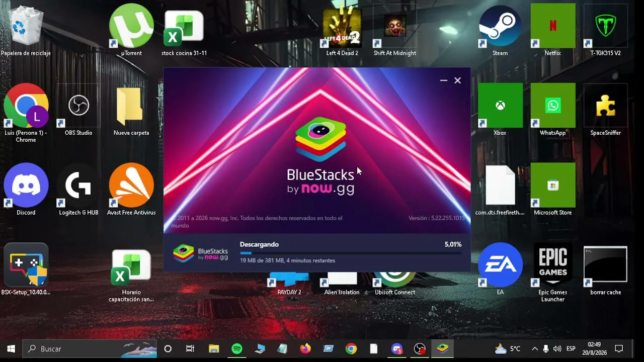Open the com.dts.freefireth file icon
The image size is (644, 362).
(500, 190)
